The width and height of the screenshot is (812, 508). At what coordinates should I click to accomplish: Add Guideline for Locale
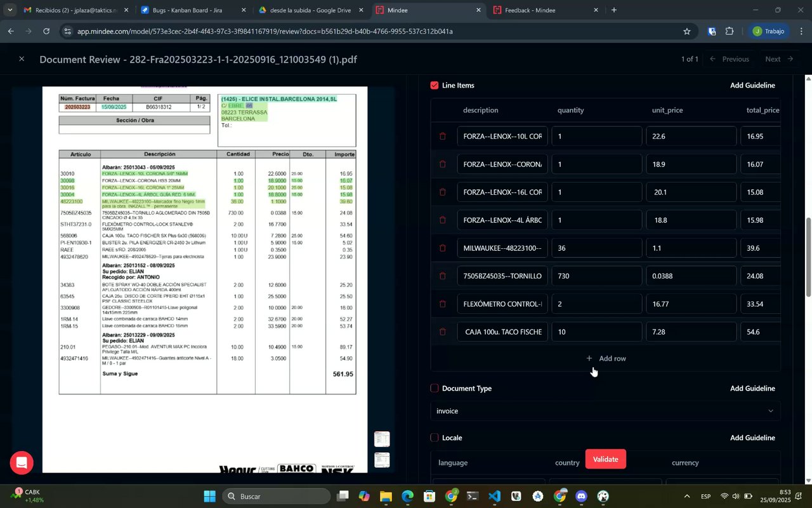(752, 438)
